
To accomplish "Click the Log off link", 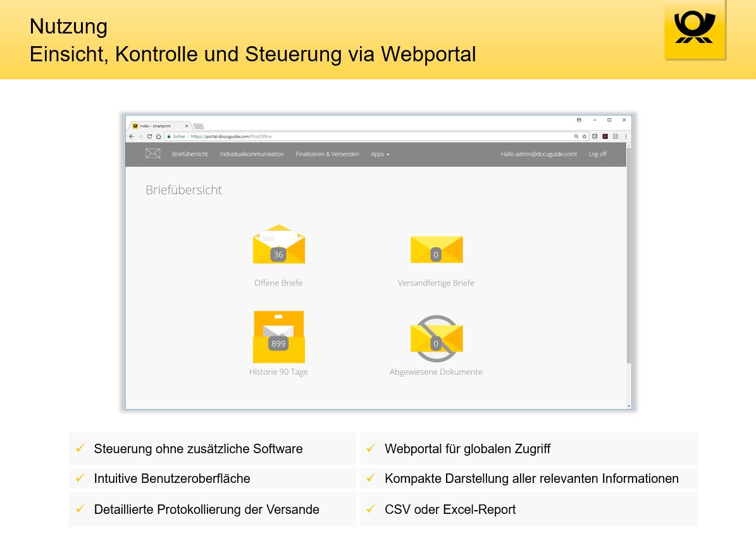I will (x=597, y=154).
